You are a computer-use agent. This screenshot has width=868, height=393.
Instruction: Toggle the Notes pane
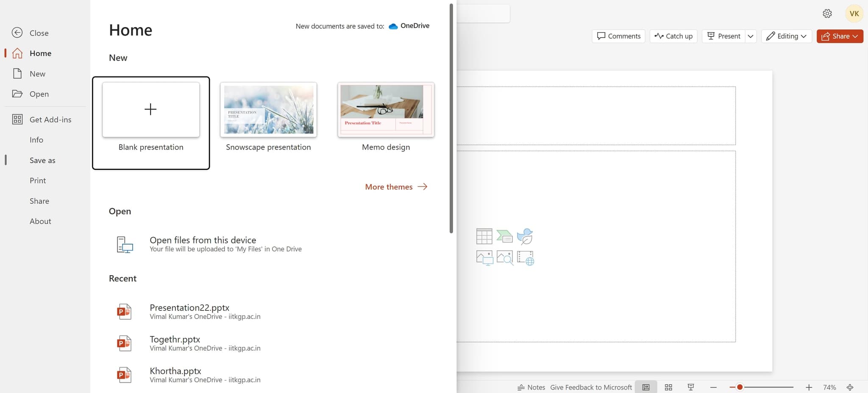pyautogui.click(x=531, y=387)
